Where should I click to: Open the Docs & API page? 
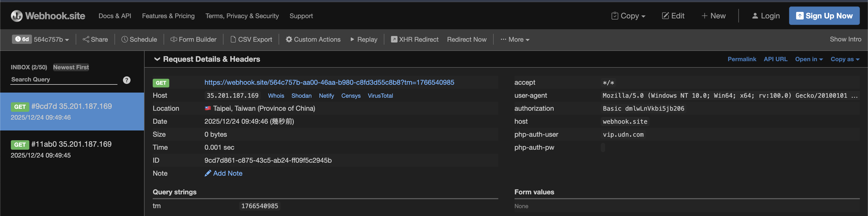click(114, 16)
